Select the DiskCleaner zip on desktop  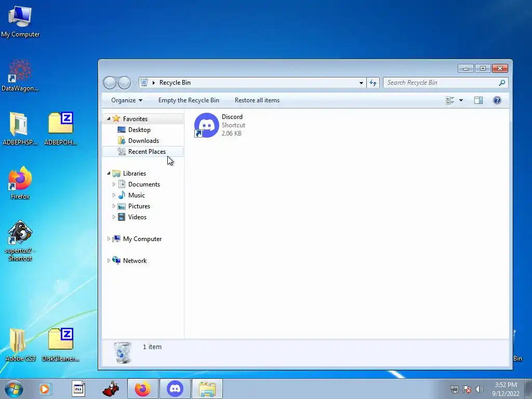pos(61,344)
